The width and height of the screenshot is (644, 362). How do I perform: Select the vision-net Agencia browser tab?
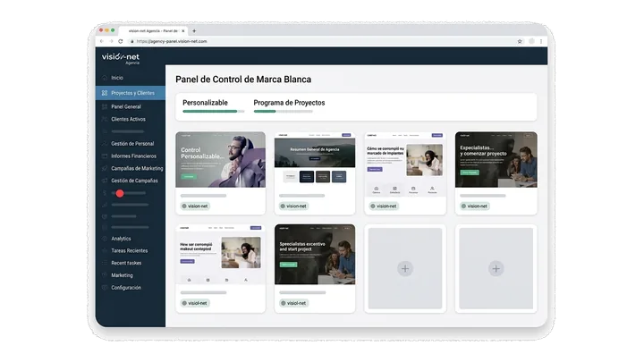(x=153, y=30)
